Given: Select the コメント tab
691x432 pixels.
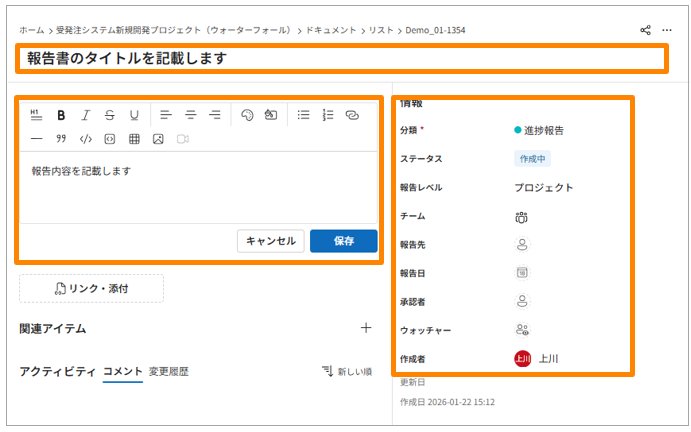Looking at the screenshot, I should [123, 371].
